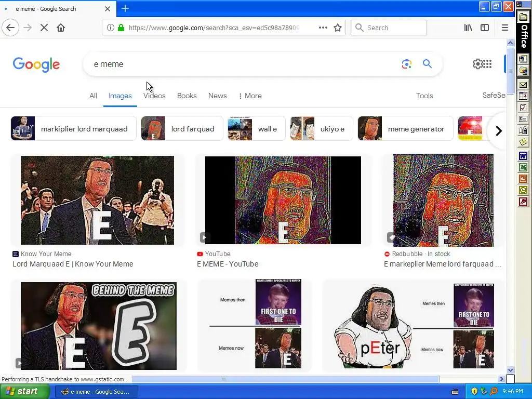Launch Microsoft Outlook from the Office bar

pos(523,190)
